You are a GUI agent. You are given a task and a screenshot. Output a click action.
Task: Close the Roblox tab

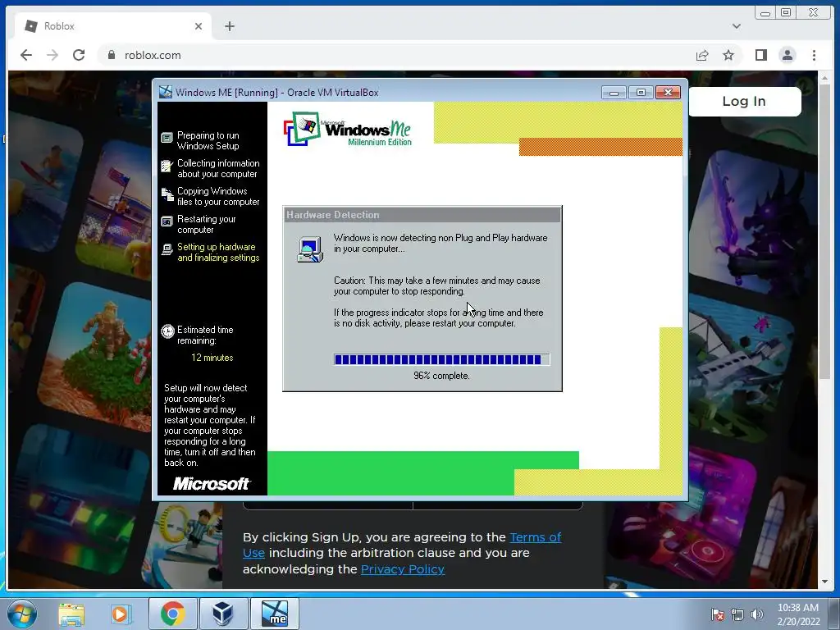pyautogui.click(x=199, y=26)
